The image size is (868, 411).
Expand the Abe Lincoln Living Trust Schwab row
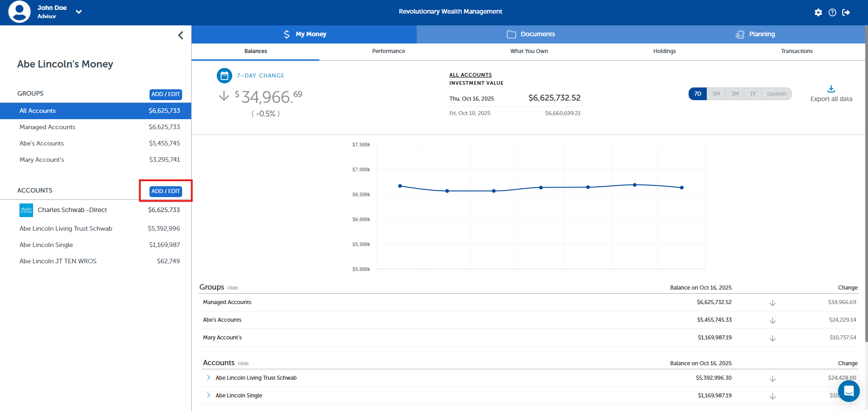tap(208, 378)
